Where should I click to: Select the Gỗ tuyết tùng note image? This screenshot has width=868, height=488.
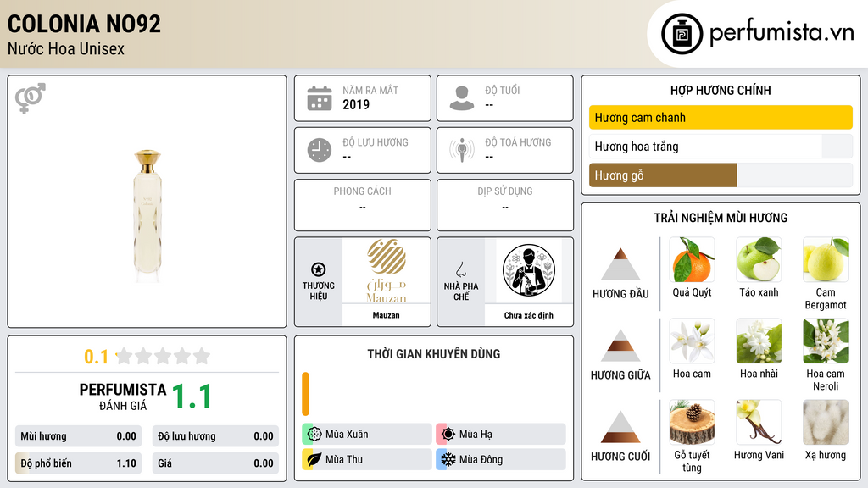click(x=692, y=422)
